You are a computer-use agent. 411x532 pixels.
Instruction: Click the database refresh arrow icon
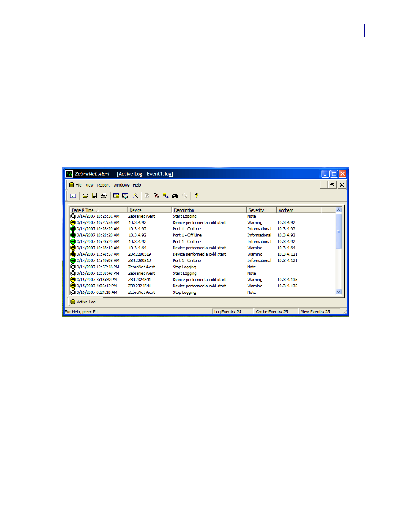pyautogui.click(x=165, y=196)
